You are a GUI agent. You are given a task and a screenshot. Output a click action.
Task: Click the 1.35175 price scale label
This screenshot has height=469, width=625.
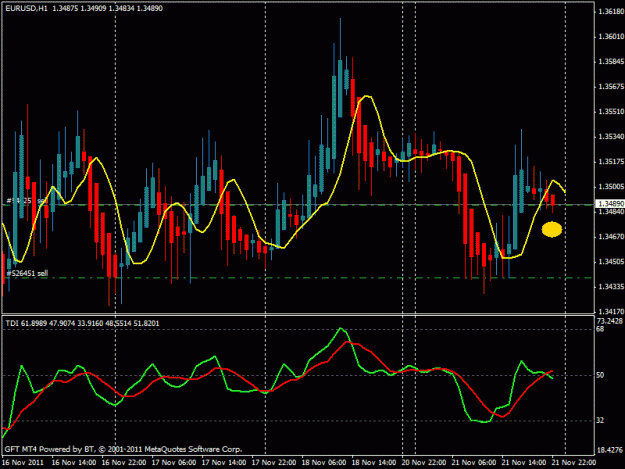pos(611,162)
